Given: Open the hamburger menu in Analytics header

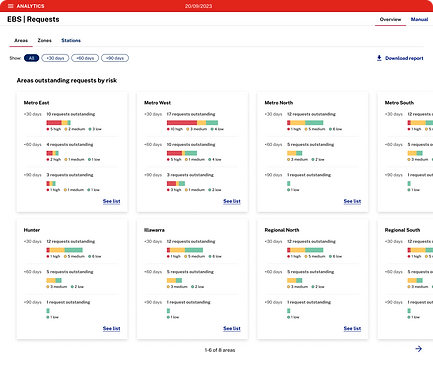Looking at the screenshot, I should click(x=11, y=6).
